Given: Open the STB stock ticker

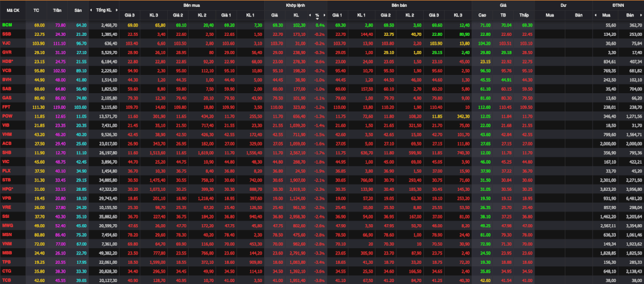Looking at the screenshot, I should 6,179.
